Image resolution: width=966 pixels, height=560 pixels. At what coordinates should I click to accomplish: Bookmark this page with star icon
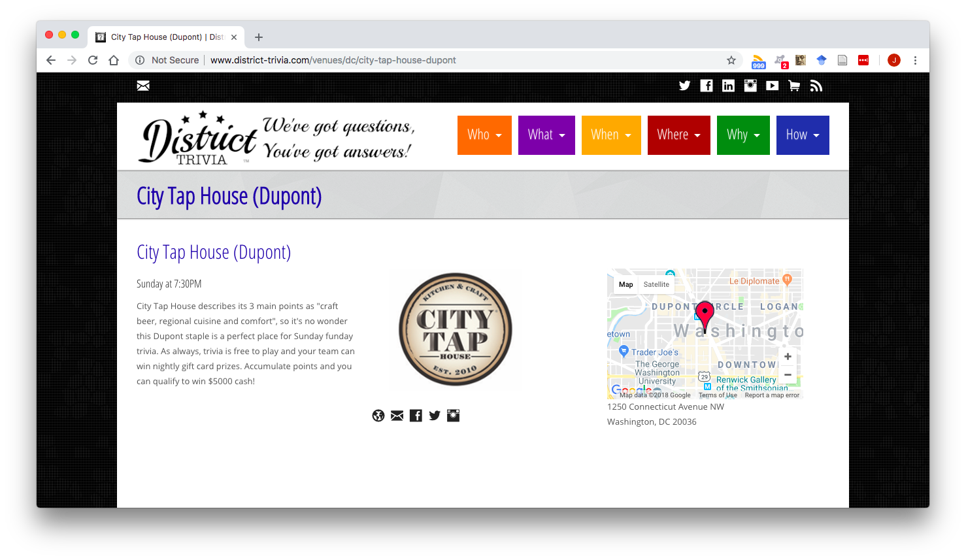(731, 60)
